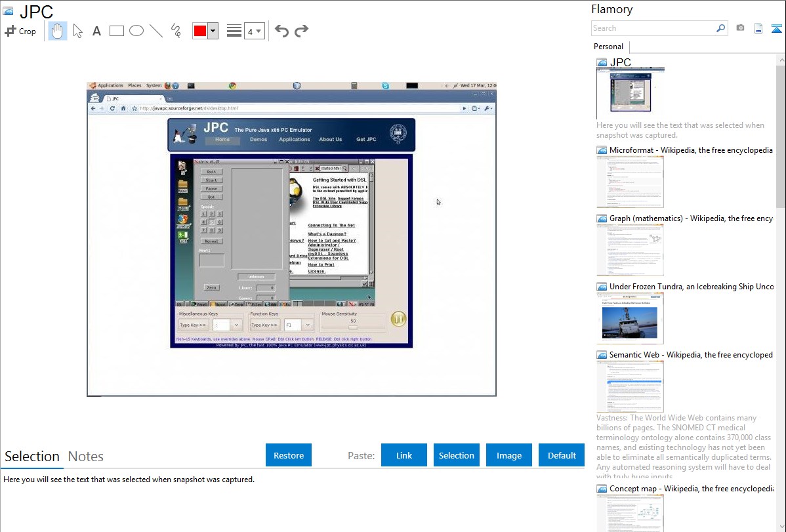Open the Personal tab
786x532 pixels.
coord(609,46)
